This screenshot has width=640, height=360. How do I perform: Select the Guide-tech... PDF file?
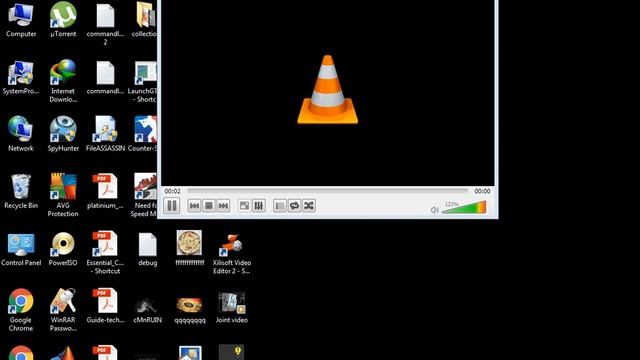[x=105, y=306]
